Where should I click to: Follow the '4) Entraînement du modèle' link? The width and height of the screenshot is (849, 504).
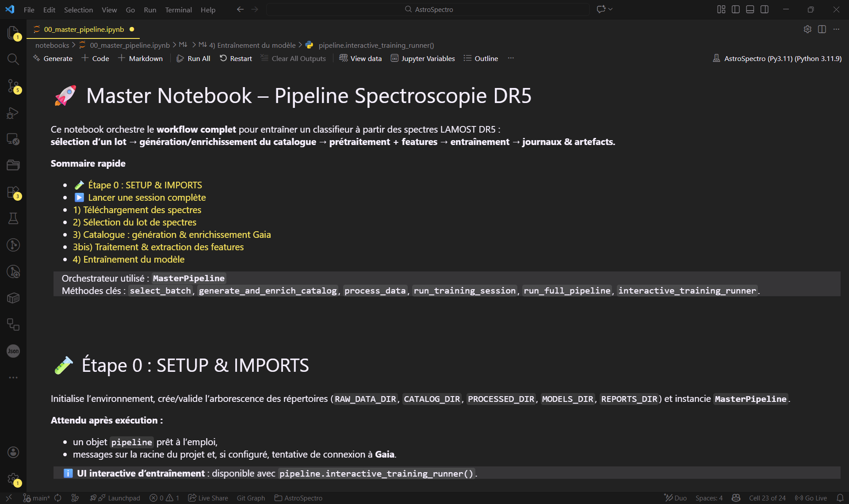pyautogui.click(x=128, y=260)
